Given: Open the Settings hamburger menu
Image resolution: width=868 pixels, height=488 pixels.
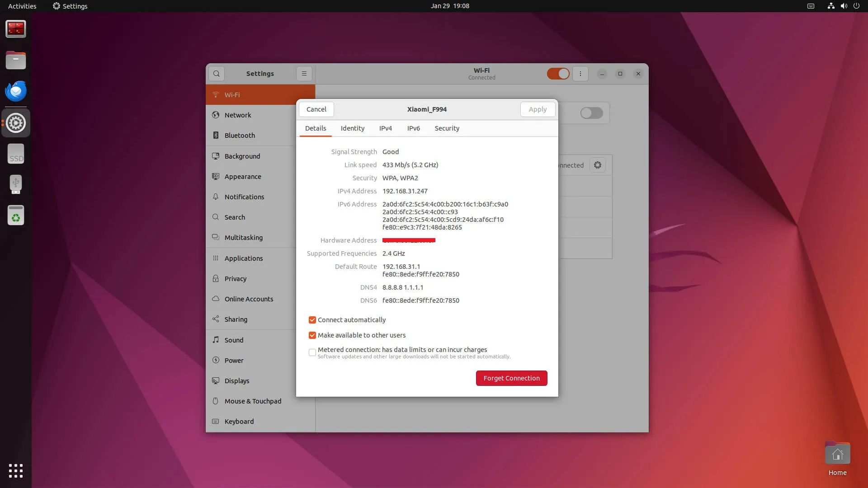Looking at the screenshot, I should pos(304,74).
